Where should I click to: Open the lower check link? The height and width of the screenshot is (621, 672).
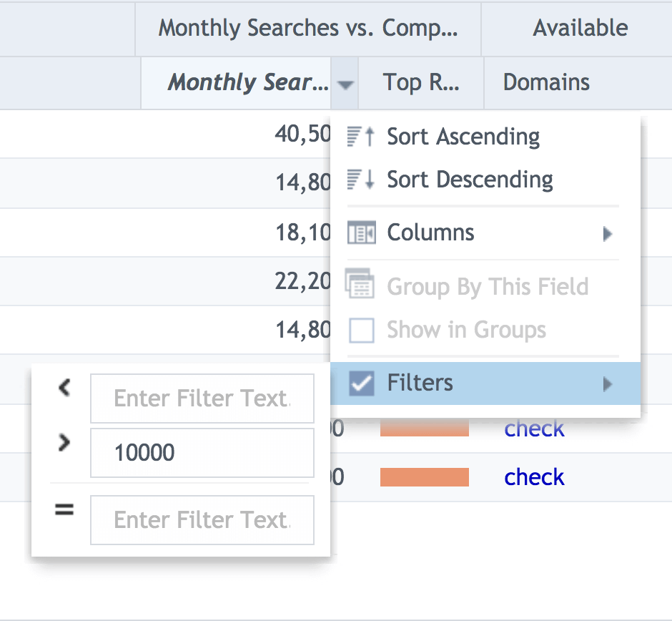pos(534,477)
